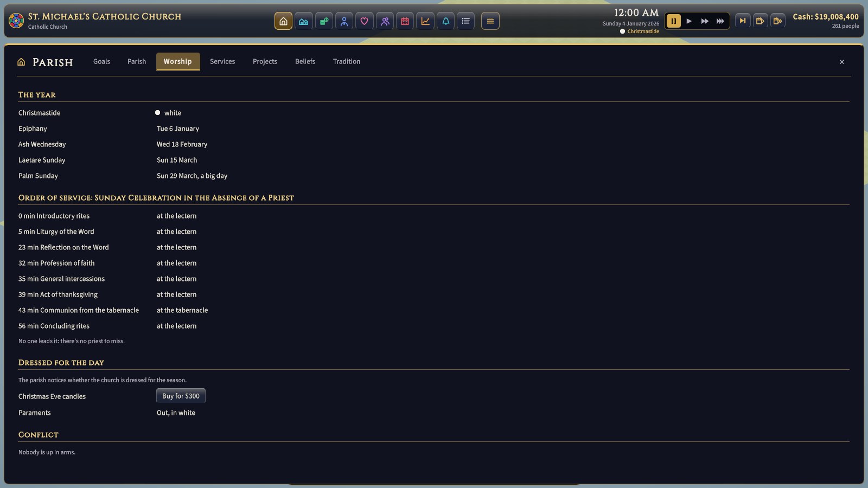Set game speed to normal play
Image resolution: width=868 pixels, height=488 pixels.
pos(689,21)
